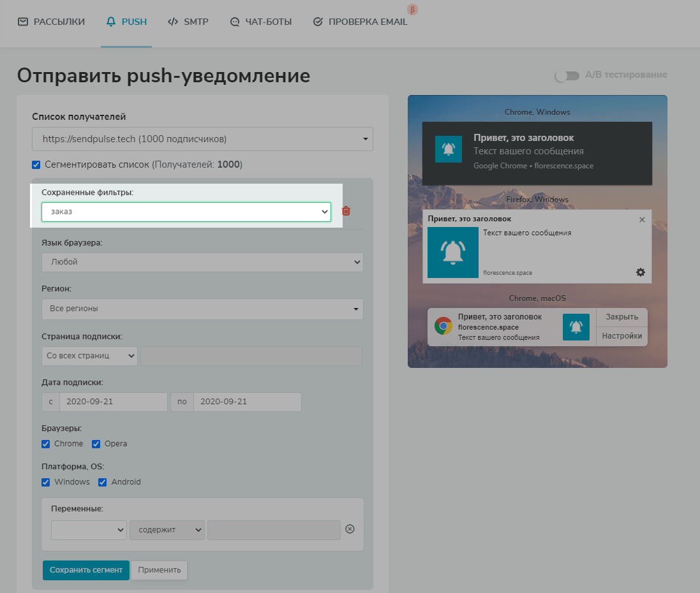
Task: Click the bell icon in macOS preview
Action: coord(576,327)
